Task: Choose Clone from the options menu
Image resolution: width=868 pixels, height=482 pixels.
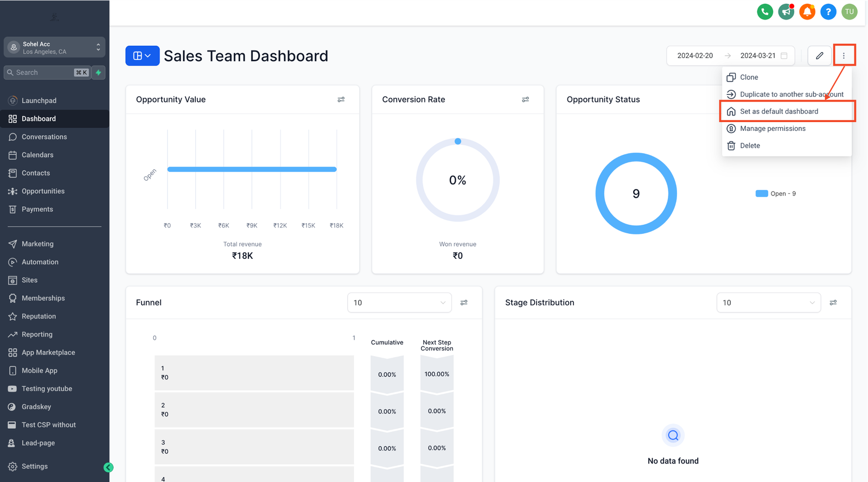Action: pyautogui.click(x=749, y=77)
